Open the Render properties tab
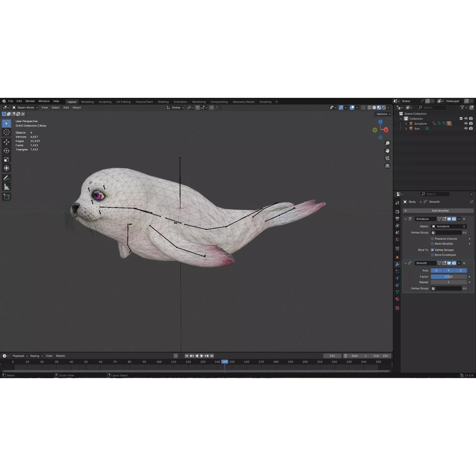 (398, 212)
